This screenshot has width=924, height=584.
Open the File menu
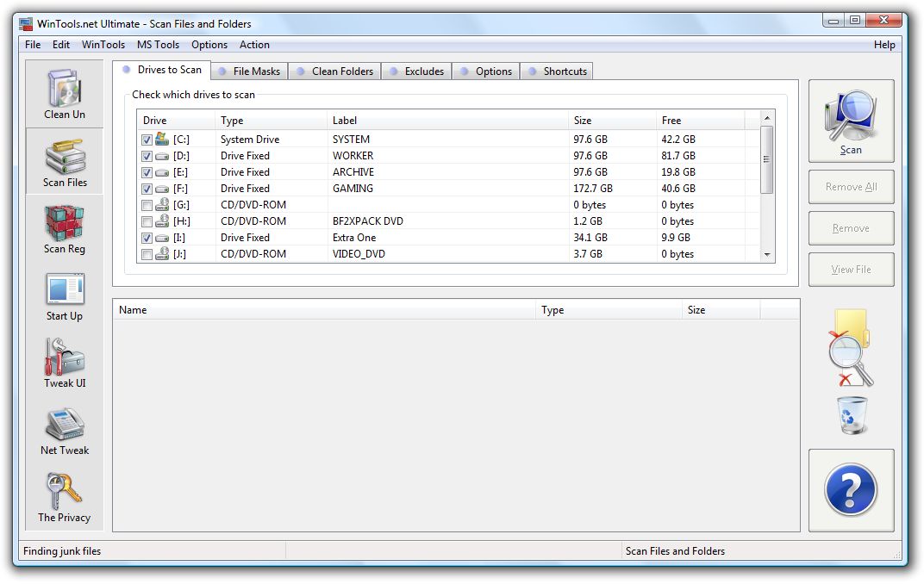[33, 45]
